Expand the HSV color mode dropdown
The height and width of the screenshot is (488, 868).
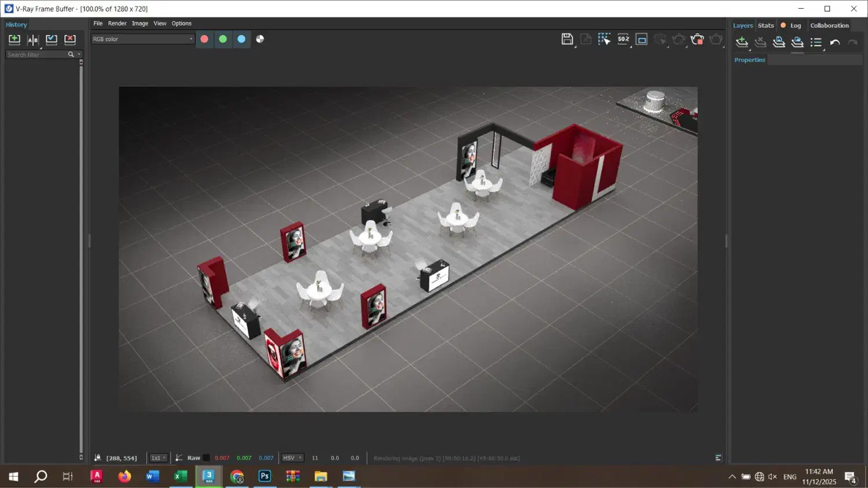pyautogui.click(x=292, y=458)
